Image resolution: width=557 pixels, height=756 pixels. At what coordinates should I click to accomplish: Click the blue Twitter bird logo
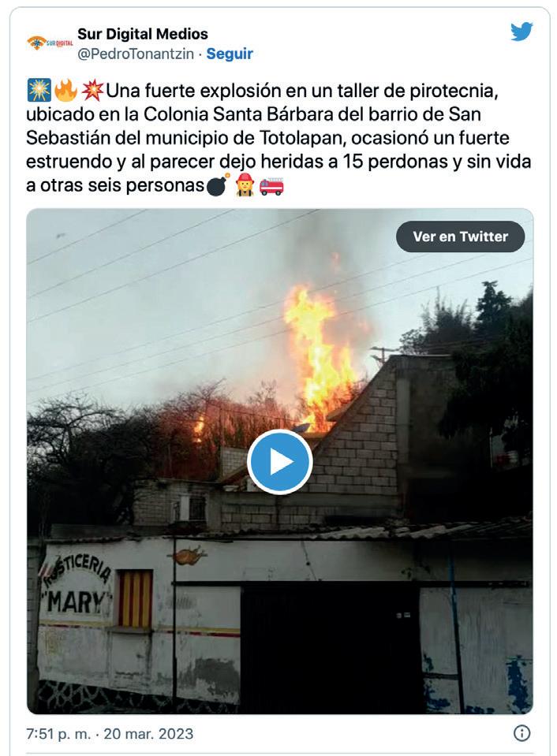[521, 32]
